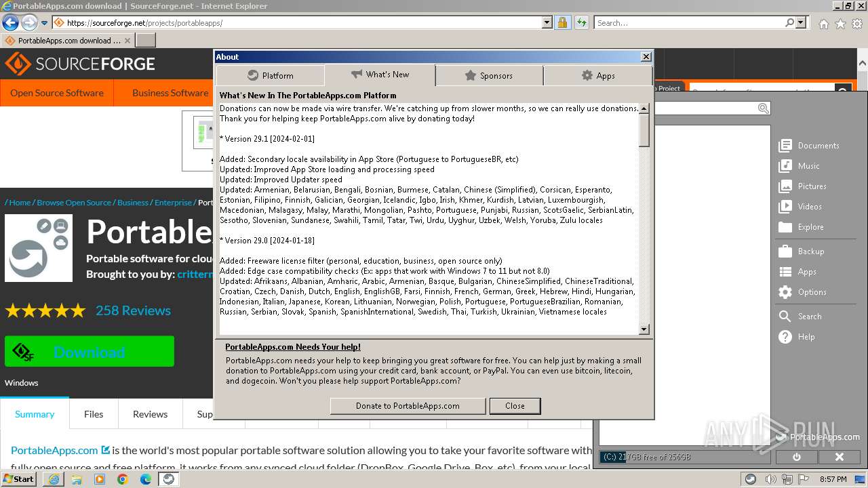Click PortableApps.com link in summary text
The width and height of the screenshot is (868, 488).
click(x=54, y=450)
